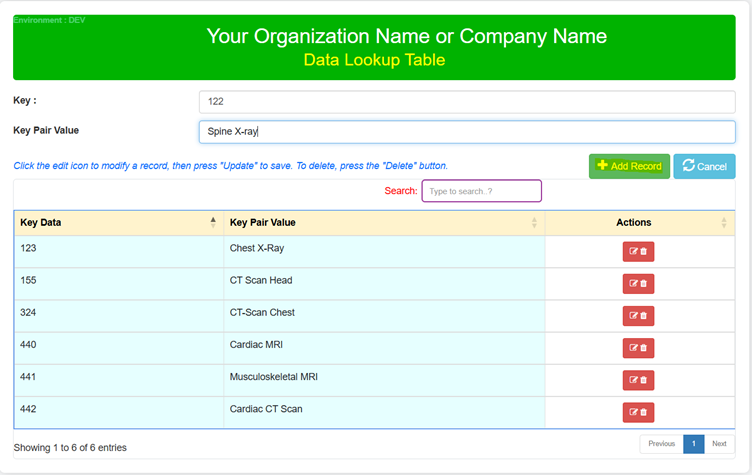Click edit icon on Musculoskeletal MRI row

[x=632, y=380]
